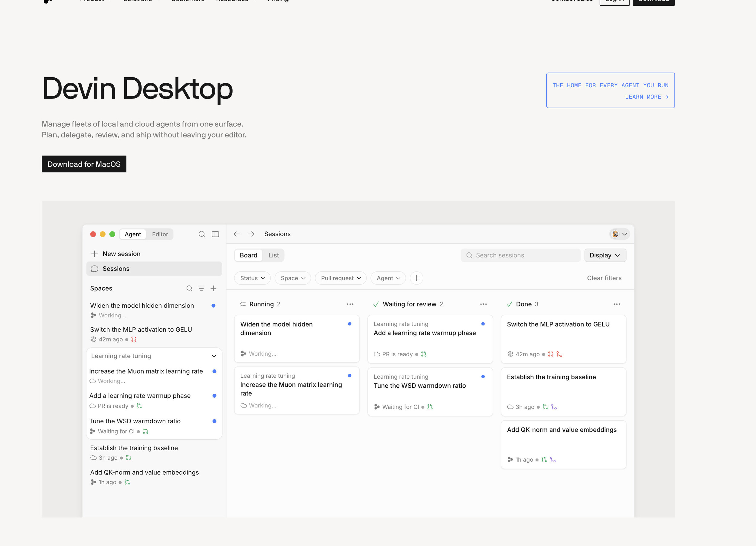Click the green PR icon on Tune the WSD card

[x=430, y=407]
